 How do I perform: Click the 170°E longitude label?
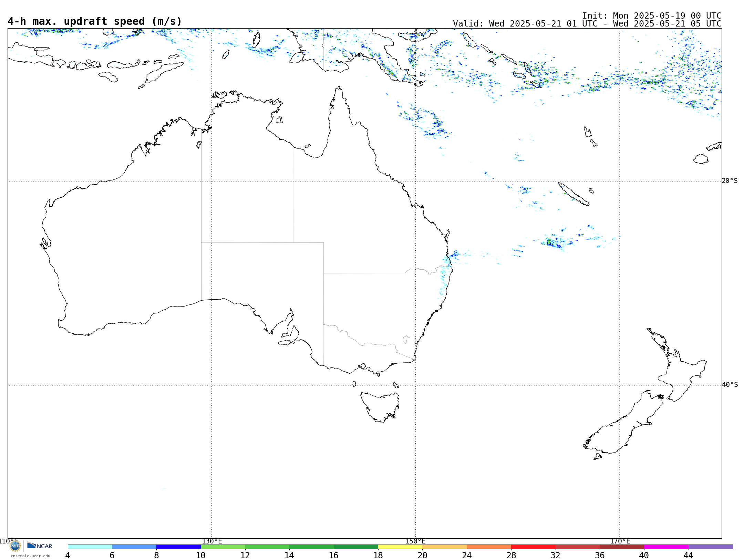[x=620, y=541]
